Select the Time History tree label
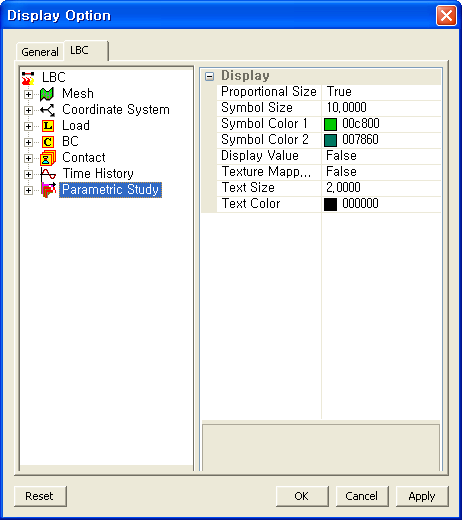 tap(98, 174)
